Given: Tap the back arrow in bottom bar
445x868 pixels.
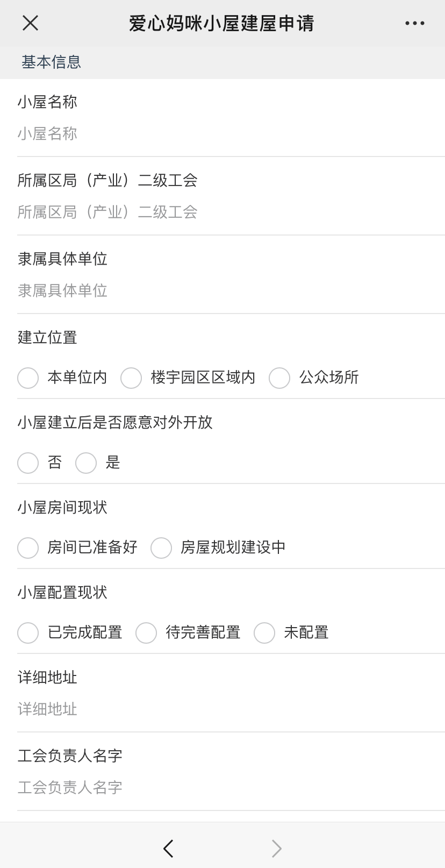Looking at the screenshot, I should tap(168, 849).
